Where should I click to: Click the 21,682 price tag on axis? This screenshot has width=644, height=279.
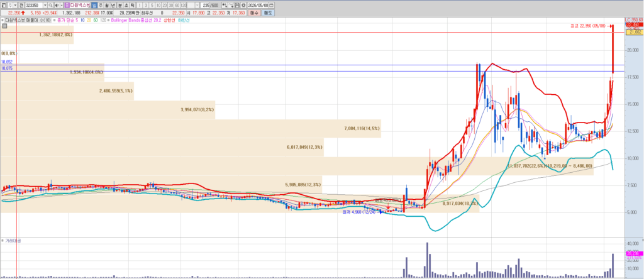tap(634, 32)
